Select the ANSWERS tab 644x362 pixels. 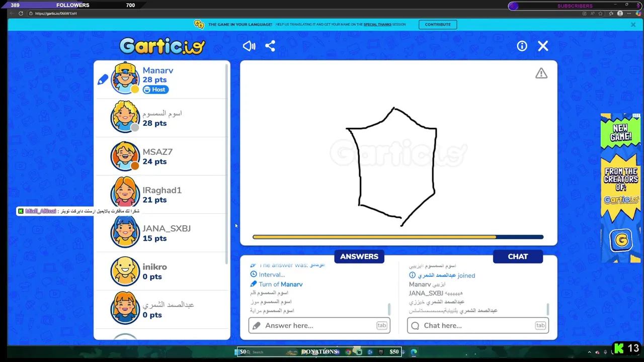coord(359,256)
